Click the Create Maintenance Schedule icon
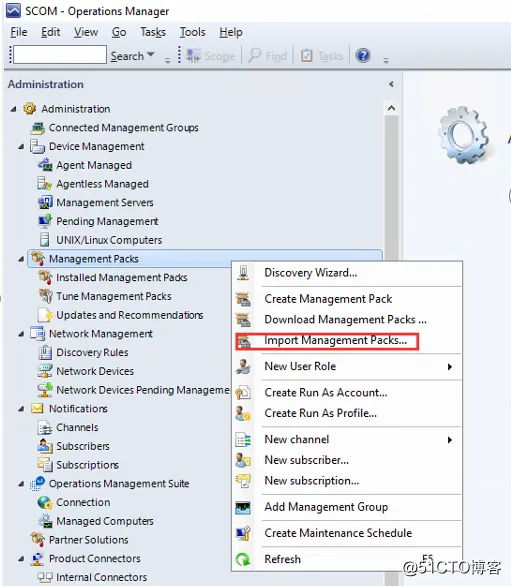The width and height of the screenshot is (511, 586). pos(243,533)
